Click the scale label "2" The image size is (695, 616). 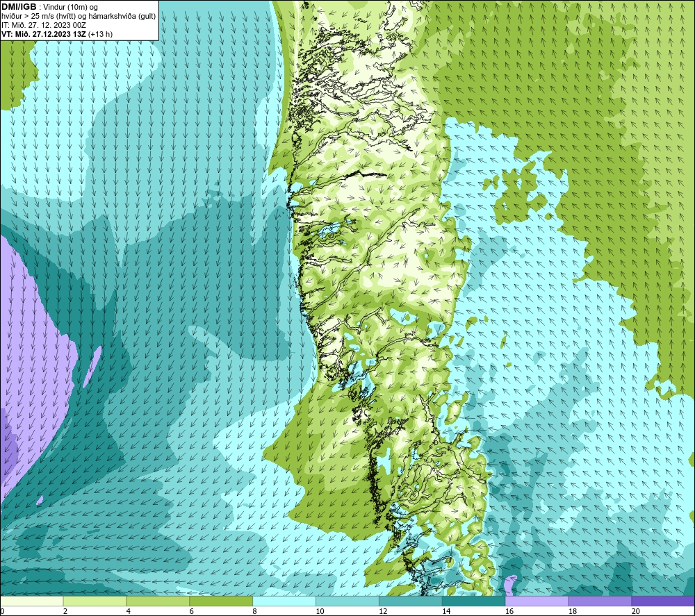[65, 612]
